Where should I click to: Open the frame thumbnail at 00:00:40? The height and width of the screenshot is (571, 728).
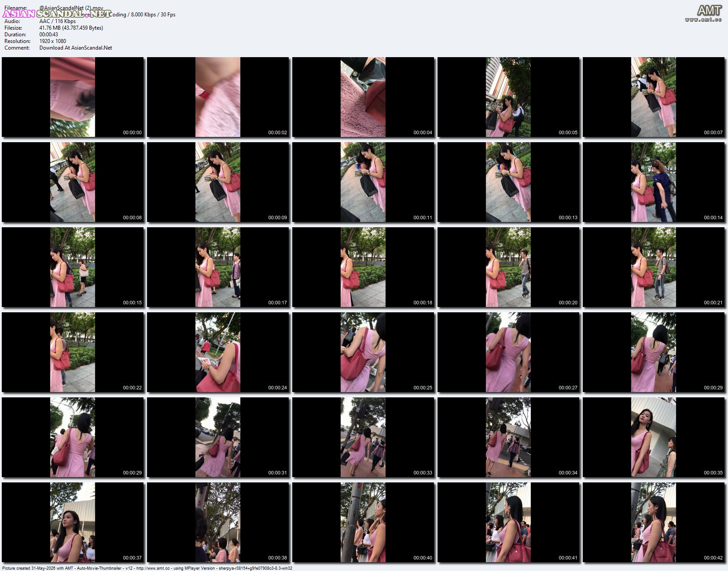[363, 522]
